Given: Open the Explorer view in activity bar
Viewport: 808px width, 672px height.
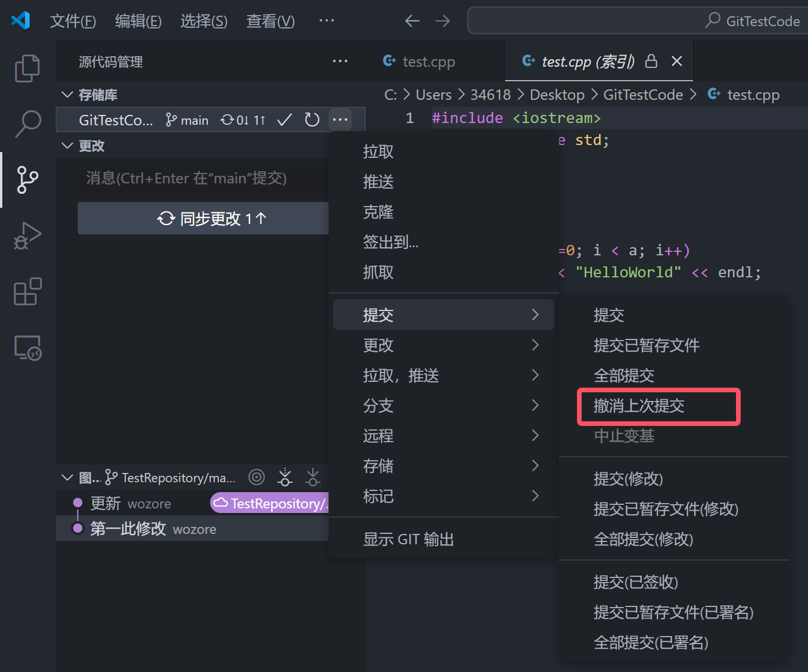Looking at the screenshot, I should (27, 68).
